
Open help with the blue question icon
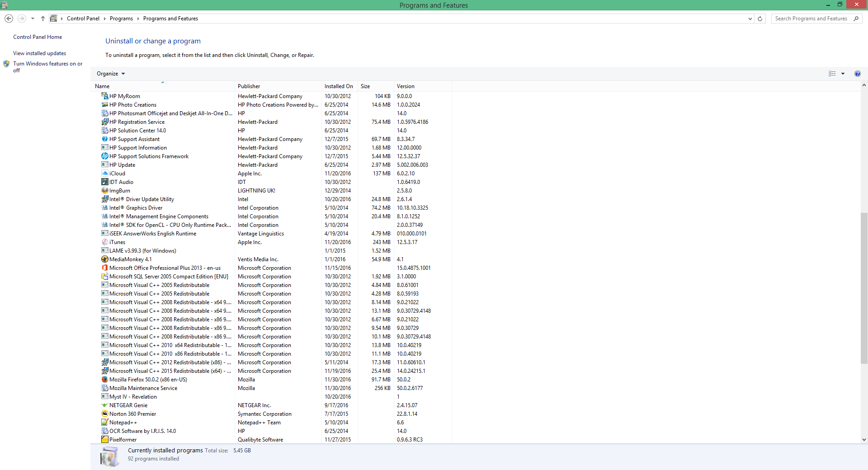858,74
